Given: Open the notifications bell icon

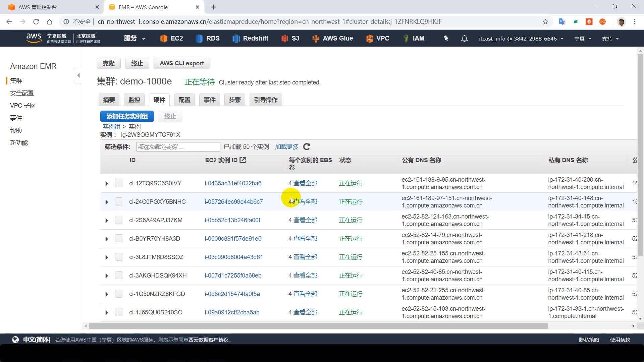Looking at the screenshot, I should 464,39.
